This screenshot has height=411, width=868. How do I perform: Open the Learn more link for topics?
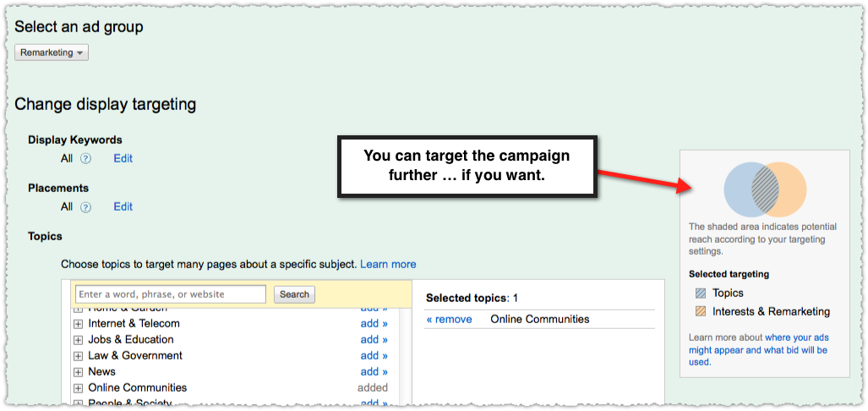388,264
